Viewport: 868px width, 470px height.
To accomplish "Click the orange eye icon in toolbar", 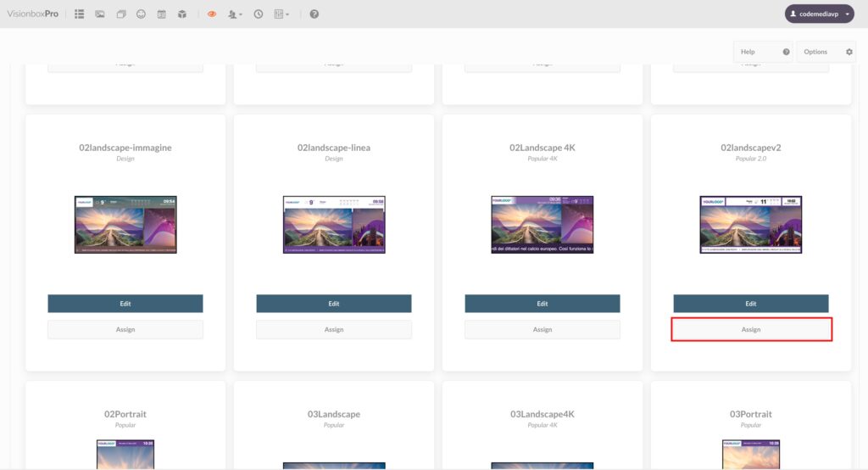I will click(x=211, y=14).
